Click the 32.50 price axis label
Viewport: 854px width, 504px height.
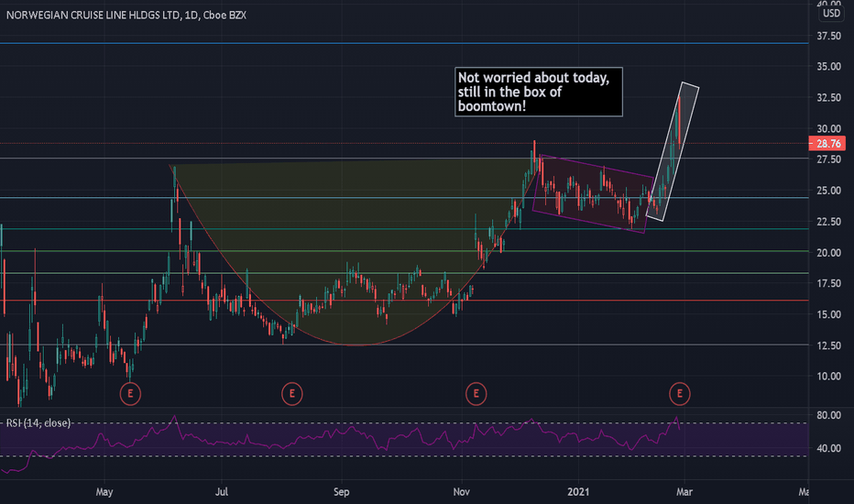point(828,97)
